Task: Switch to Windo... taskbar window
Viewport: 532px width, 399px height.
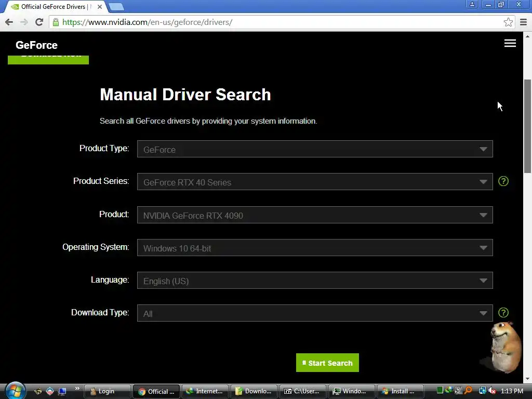Action: click(x=352, y=391)
